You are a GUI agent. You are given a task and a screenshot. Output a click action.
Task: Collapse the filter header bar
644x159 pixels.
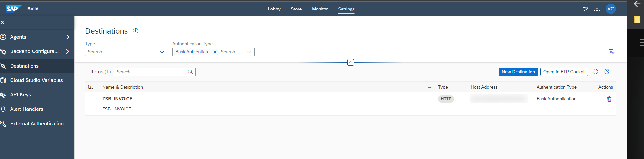tap(351, 62)
